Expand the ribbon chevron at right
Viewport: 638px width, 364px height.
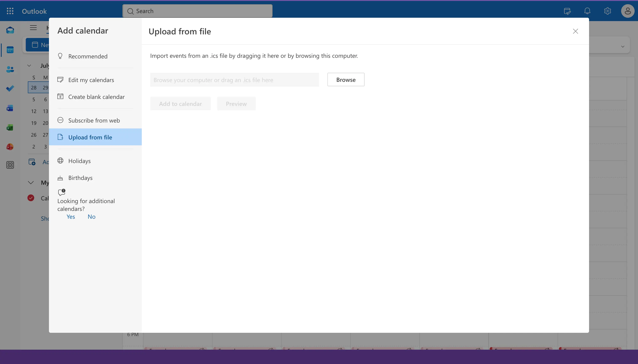tap(623, 46)
